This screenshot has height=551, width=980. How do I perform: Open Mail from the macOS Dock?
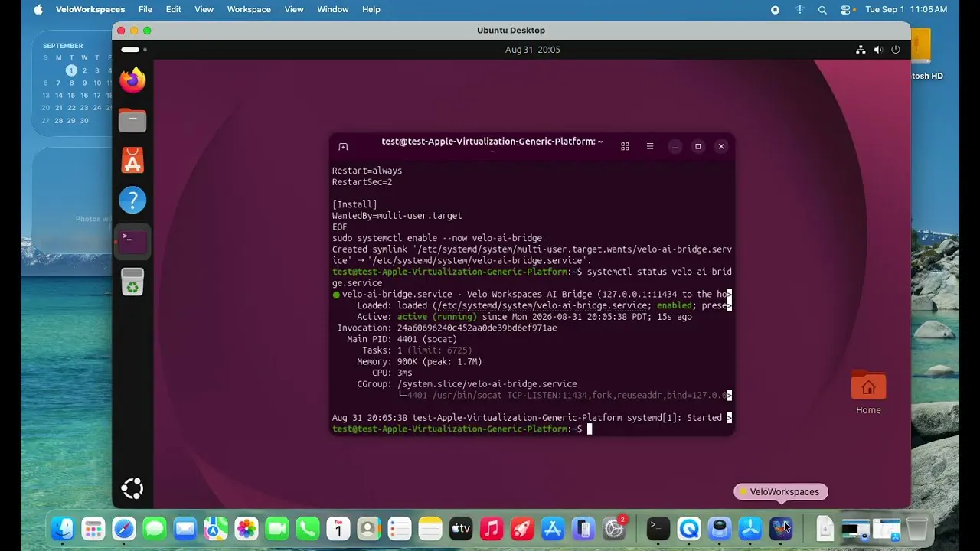point(185,528)
